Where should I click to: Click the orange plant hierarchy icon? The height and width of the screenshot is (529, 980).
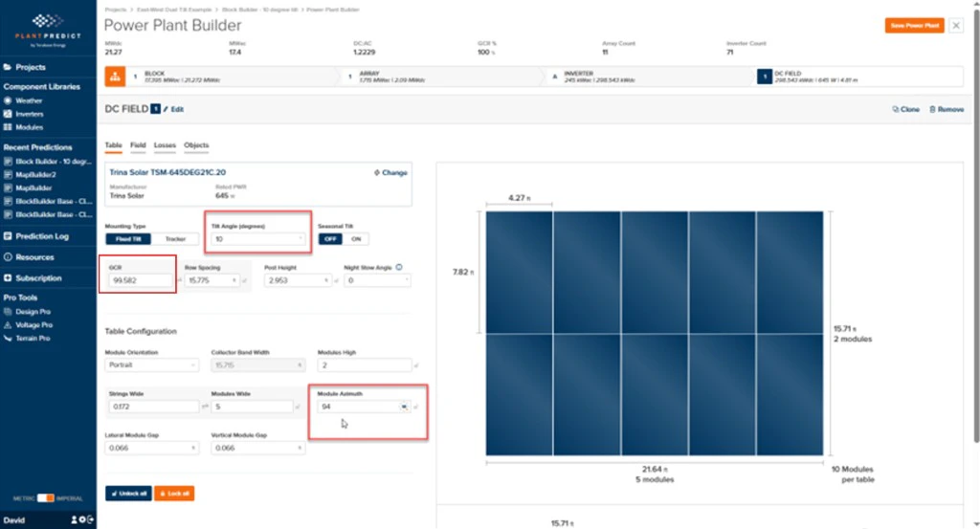point(115,77)
